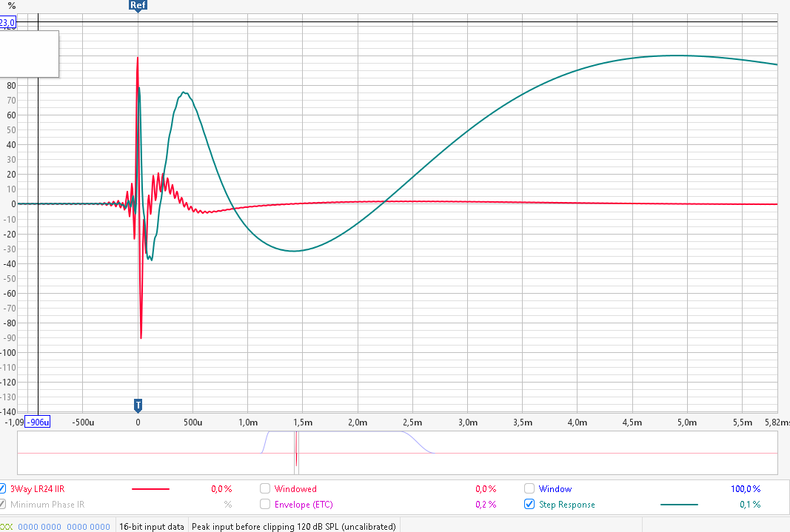790x532 pixels.
Task: Enable the Windowed trace checkbox
Action: pos(265,488)
